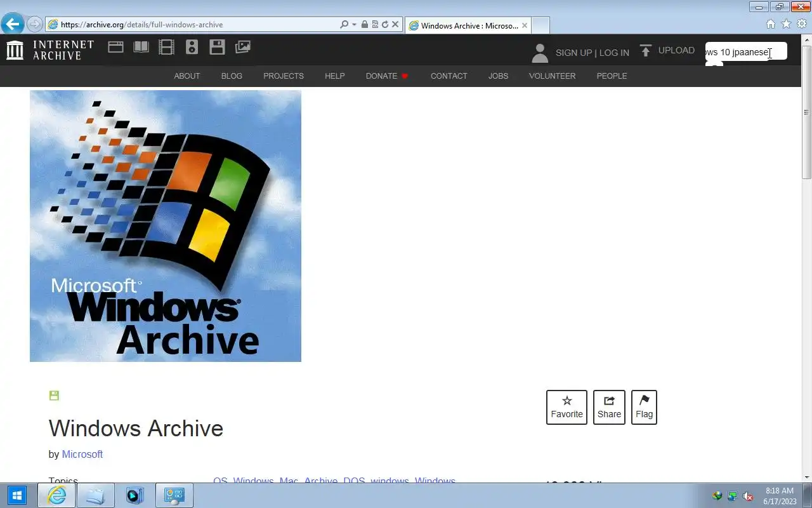Click the LOG IN link
This screenshot has width=812, height=508.
point(614,53)
